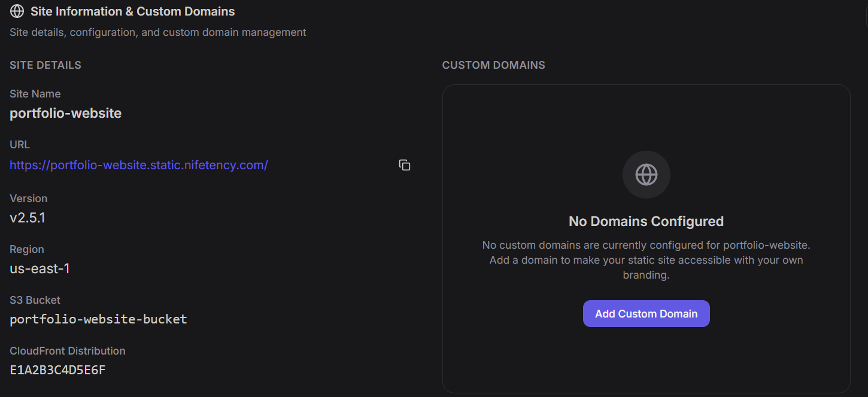Click the Region field label
This screenshot has height=397, width=868.
[27, 249]
